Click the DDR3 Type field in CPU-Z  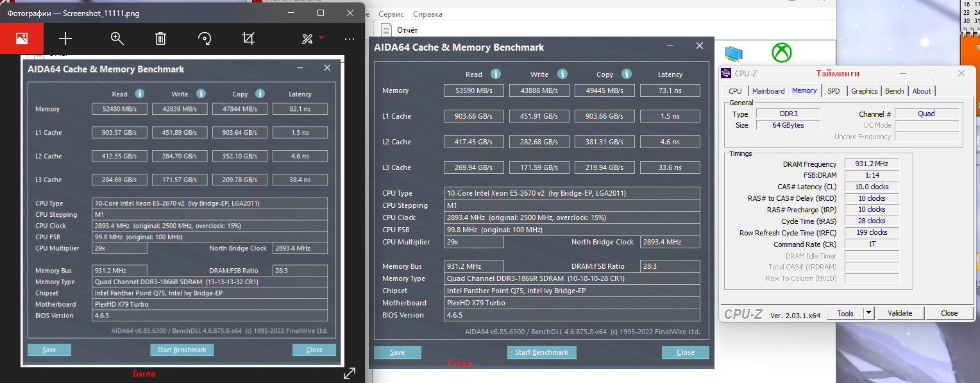click(x=788, y=114)
